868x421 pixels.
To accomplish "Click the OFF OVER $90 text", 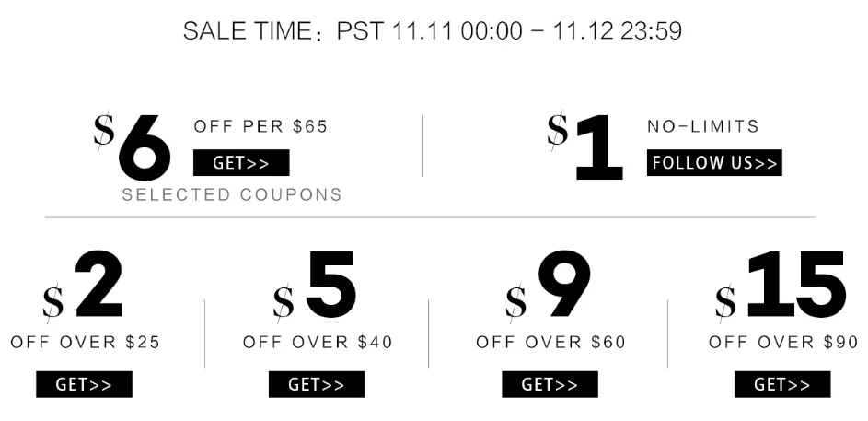I will pyautogui.click(x=783, y=343).
